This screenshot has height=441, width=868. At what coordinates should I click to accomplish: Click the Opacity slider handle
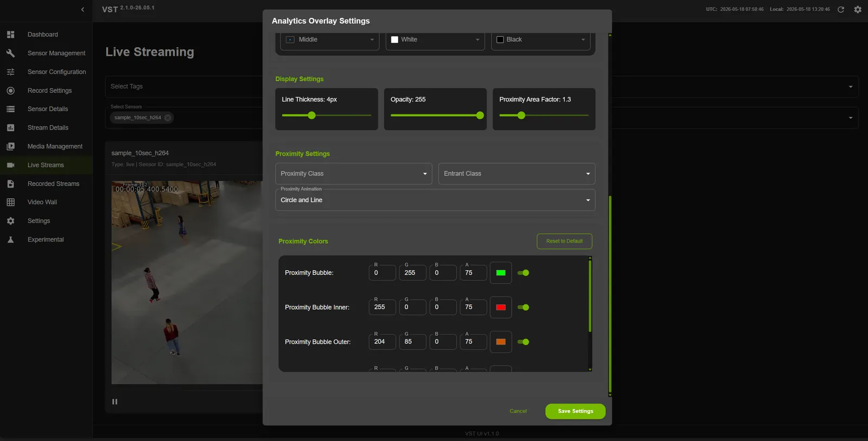480,116
